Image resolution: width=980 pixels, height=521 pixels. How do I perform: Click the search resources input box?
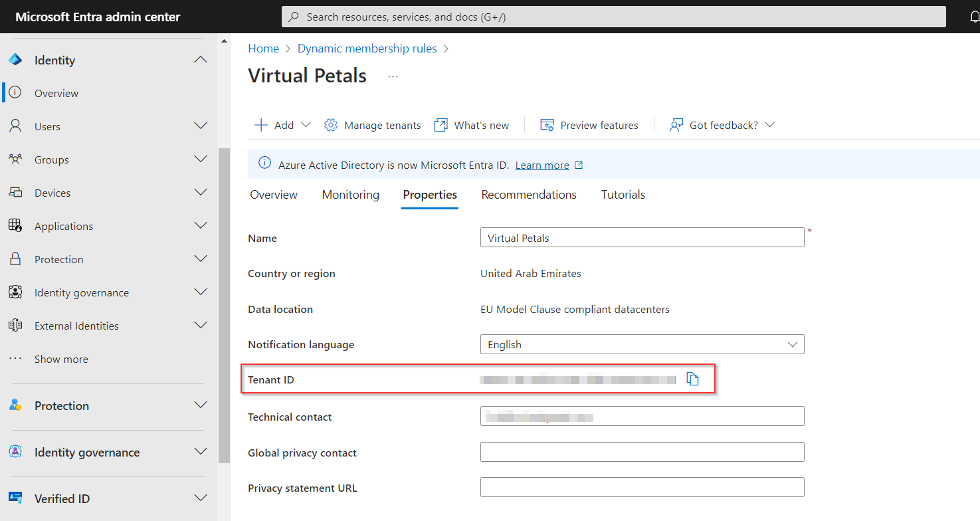pos(614,17)
